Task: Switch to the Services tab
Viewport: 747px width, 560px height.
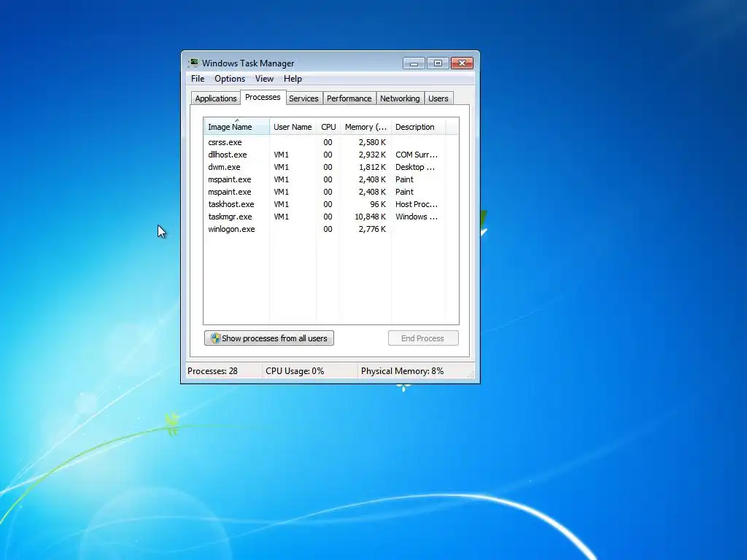Action: pos(303,98)
